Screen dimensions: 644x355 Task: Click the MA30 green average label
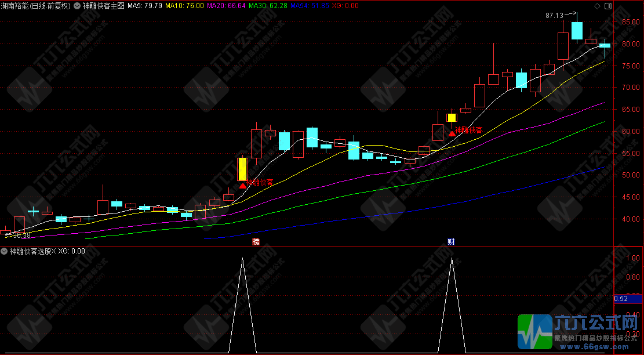pyautogui.click(x=267, y=6)
